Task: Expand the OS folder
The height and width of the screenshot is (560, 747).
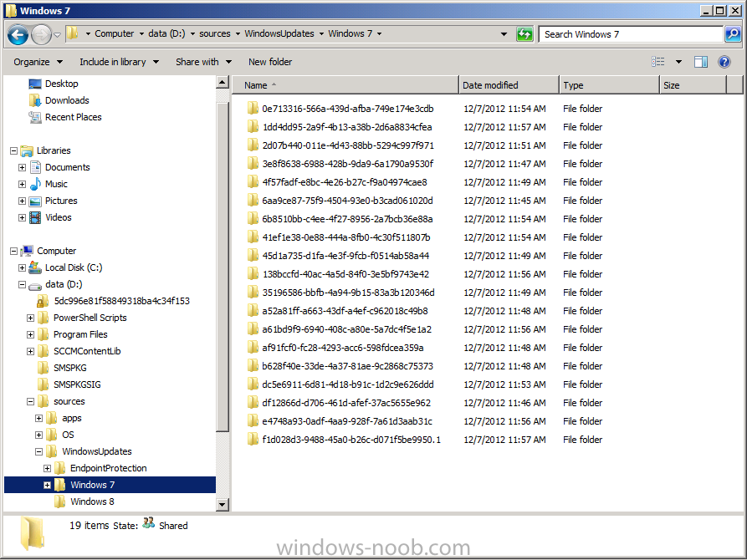Action: (x=39, y=435)
